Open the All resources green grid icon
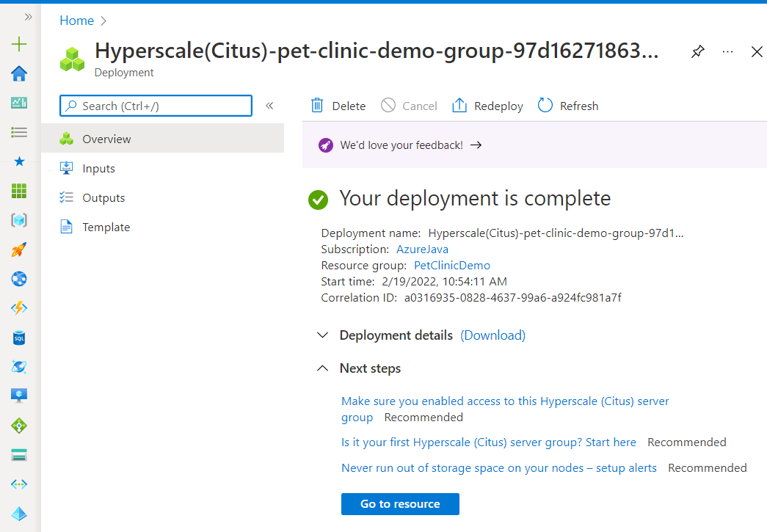The width and height of the screenshot is (767, 532). 19,191
